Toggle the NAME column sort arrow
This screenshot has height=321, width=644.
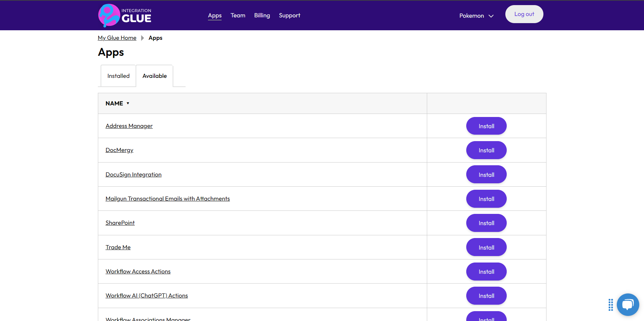pos(128,103)
